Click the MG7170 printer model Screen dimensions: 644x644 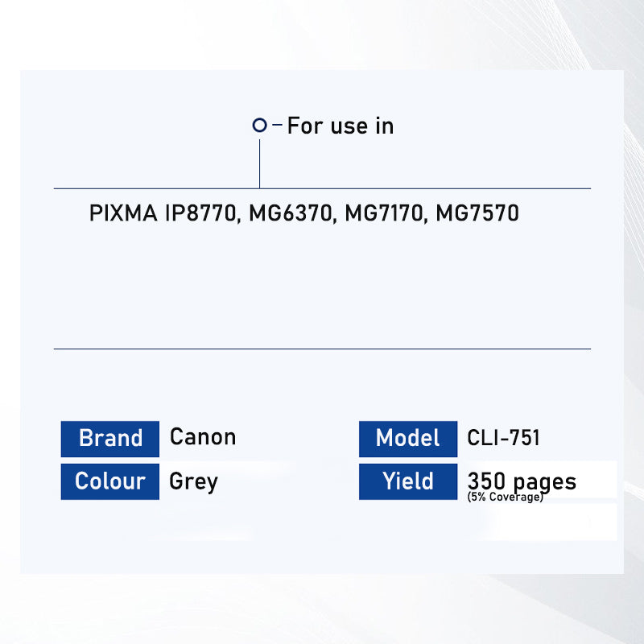(x=385, y=213)
